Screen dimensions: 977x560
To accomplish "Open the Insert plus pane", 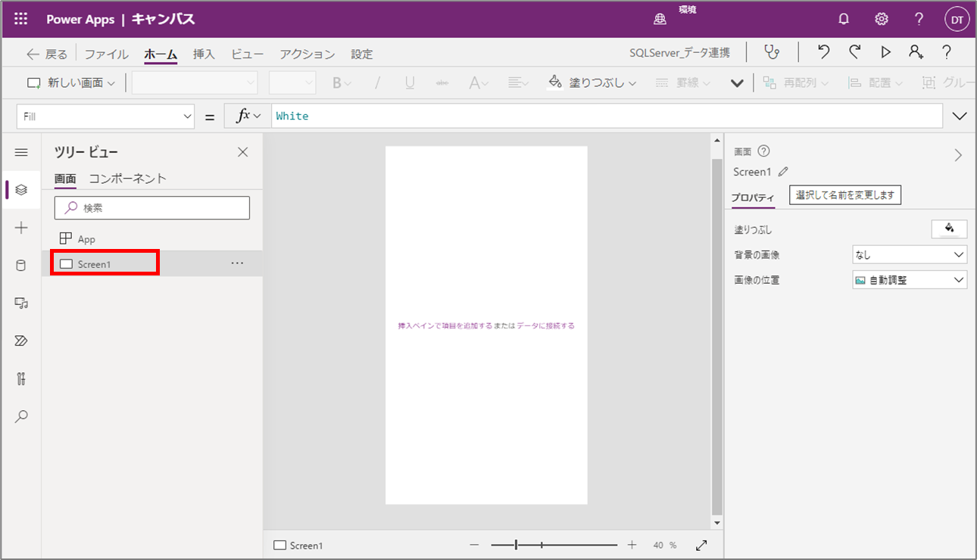I will click(21, 228).
